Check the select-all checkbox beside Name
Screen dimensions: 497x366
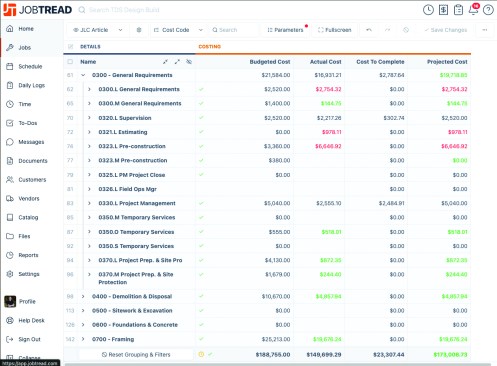pyautogui.click(x=70, y=62)
